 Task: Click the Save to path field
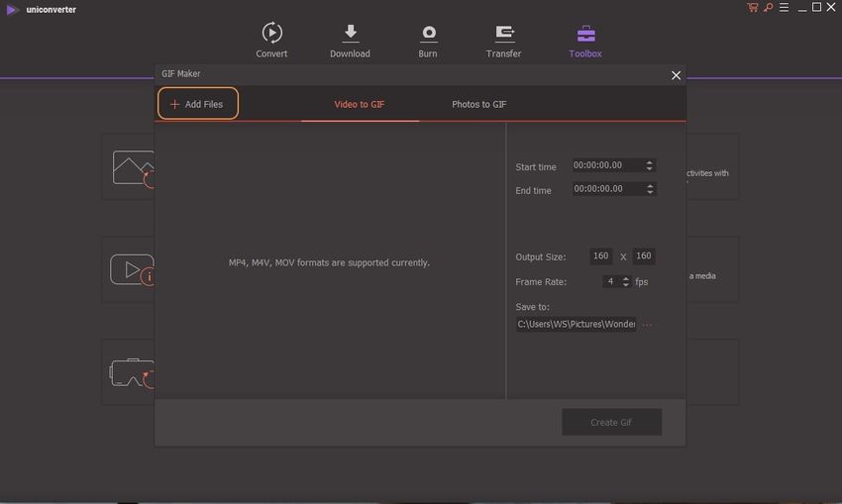[x=575, y=324]
